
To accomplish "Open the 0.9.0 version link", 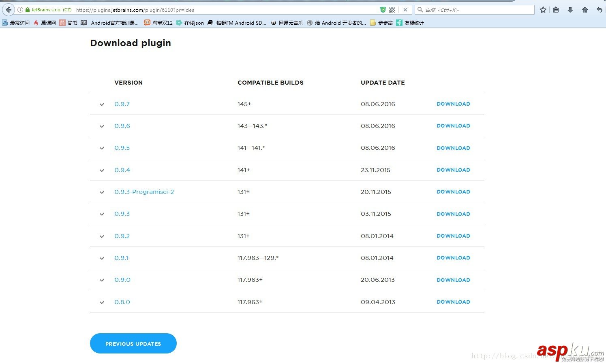I will click(122, 280).
